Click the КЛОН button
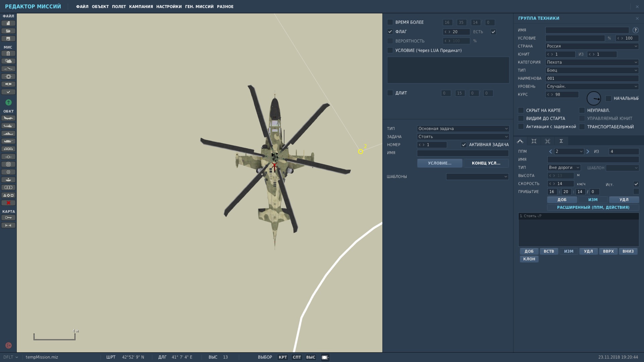Image resolution: width=644 pixels, height=362 pixels. click(x=529, y=259)
